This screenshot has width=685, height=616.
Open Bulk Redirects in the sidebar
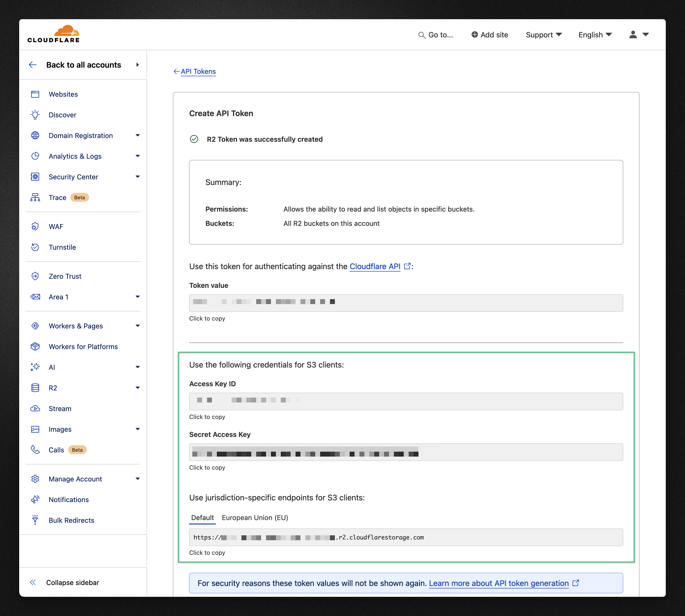pos(71,520)
